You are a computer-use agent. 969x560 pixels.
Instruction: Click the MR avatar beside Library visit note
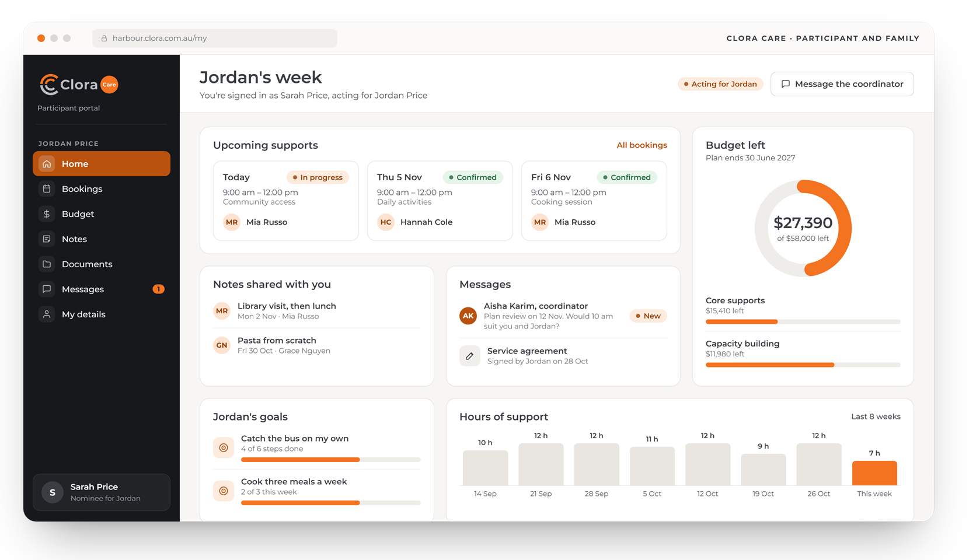pyautogui.click(x=222, y=311)
